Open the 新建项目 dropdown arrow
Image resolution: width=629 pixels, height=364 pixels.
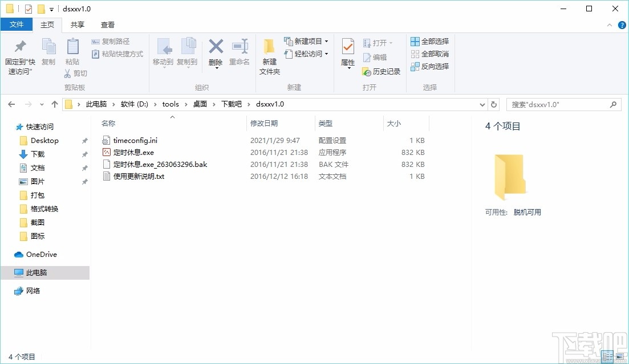tap(325, 42)
